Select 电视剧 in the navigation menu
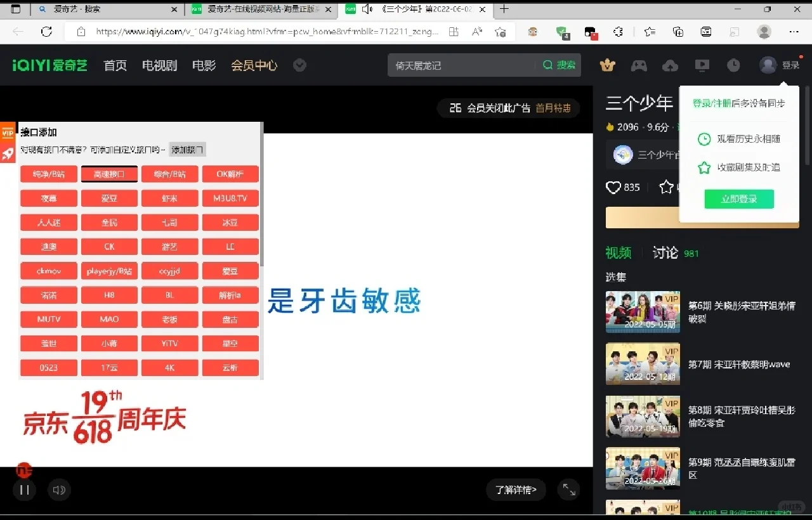 click(159, 65)
